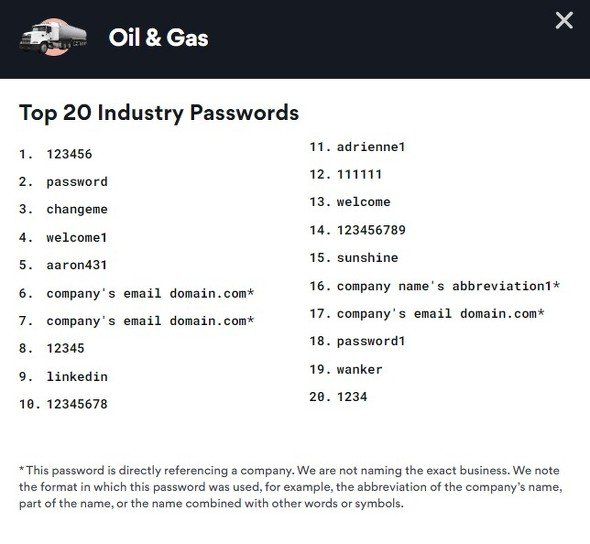This screenshot has width=590, height=544.
Task: Click the welcome1 list item
Action: click(x=77, y=237)
